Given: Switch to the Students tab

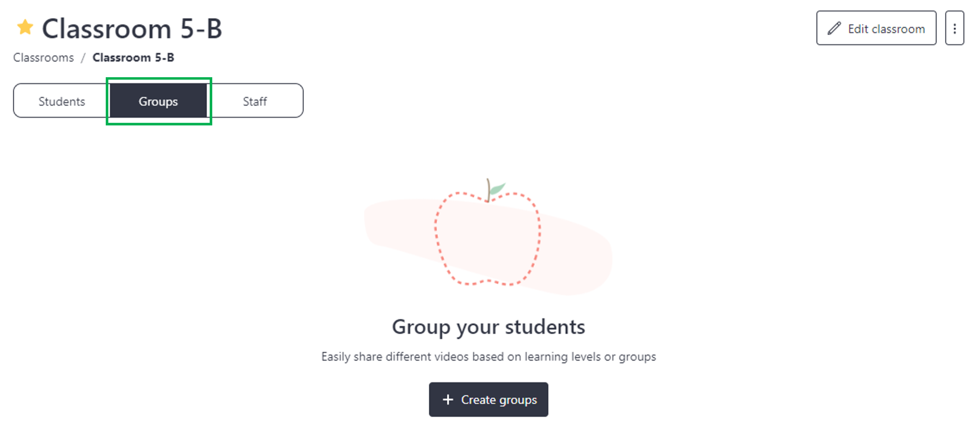Looking at the screenshot, I should click(61, 101).
